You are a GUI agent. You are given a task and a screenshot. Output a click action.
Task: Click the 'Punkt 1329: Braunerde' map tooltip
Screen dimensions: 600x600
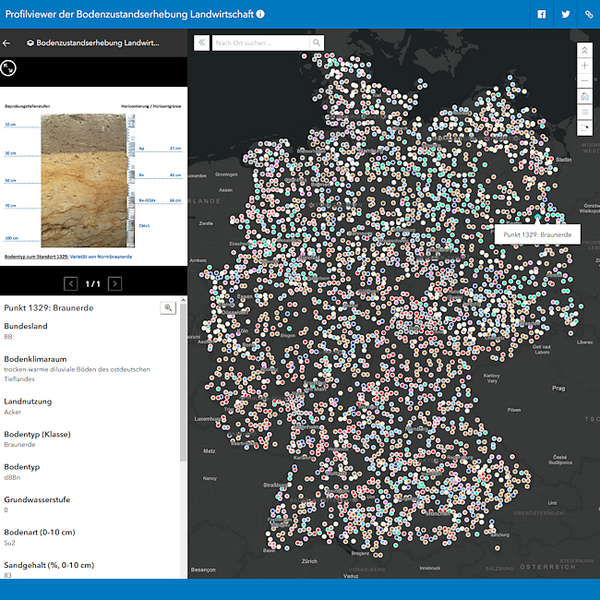[538, 234]
